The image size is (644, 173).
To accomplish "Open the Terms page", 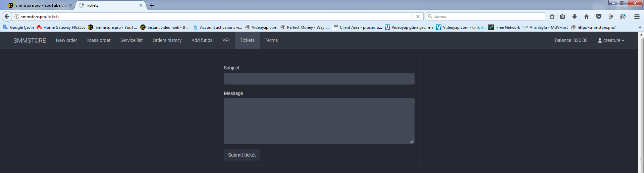I will point(271,40).
